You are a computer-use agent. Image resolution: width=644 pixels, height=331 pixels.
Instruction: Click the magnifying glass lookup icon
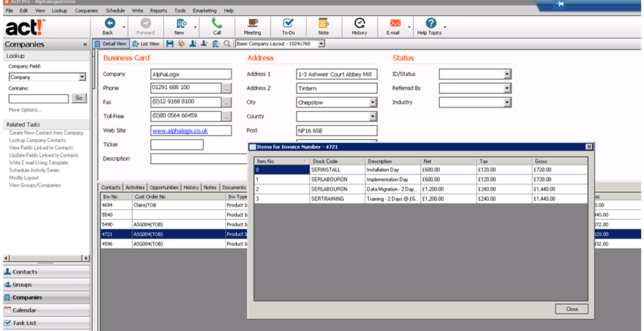tap(227, 43)
